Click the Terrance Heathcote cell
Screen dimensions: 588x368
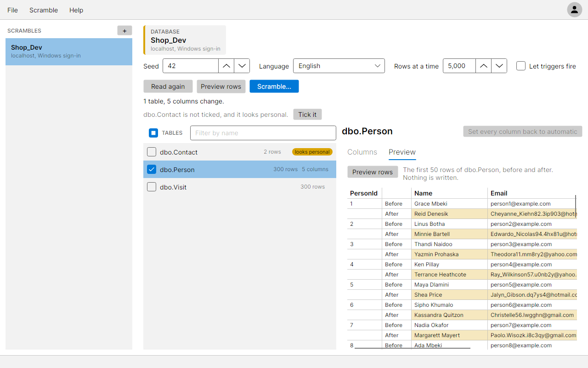pos(449,275)
